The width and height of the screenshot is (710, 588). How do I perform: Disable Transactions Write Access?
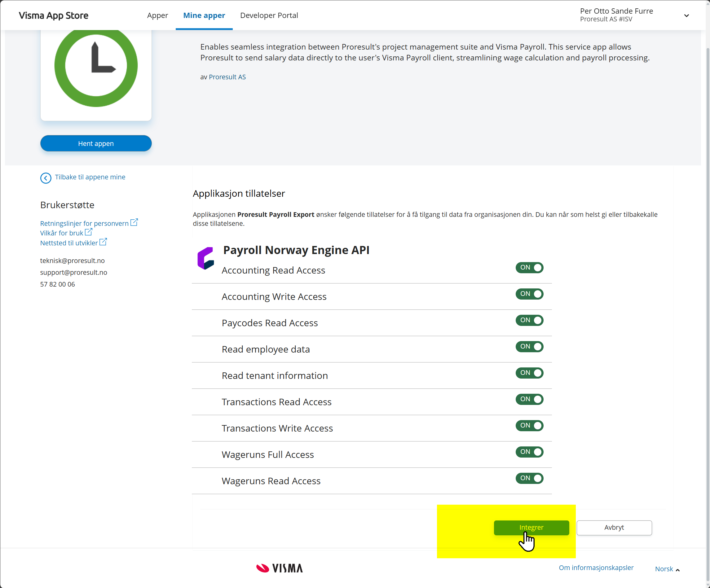pyautogui.click(x=529, y=426)
